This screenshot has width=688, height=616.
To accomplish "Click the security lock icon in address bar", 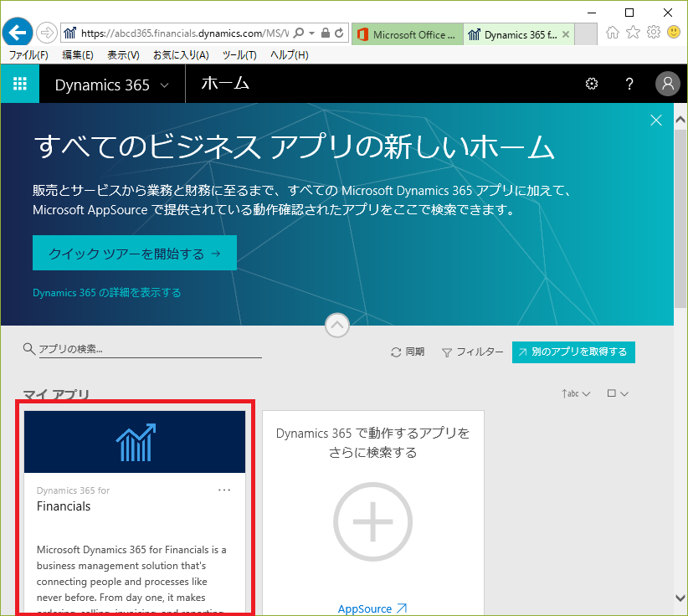I will coord(326,33).
